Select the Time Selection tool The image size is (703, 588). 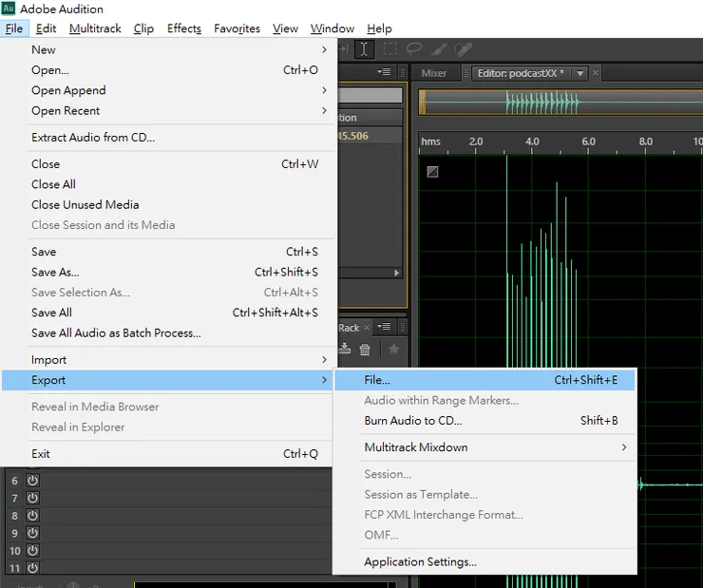(365, 49)
